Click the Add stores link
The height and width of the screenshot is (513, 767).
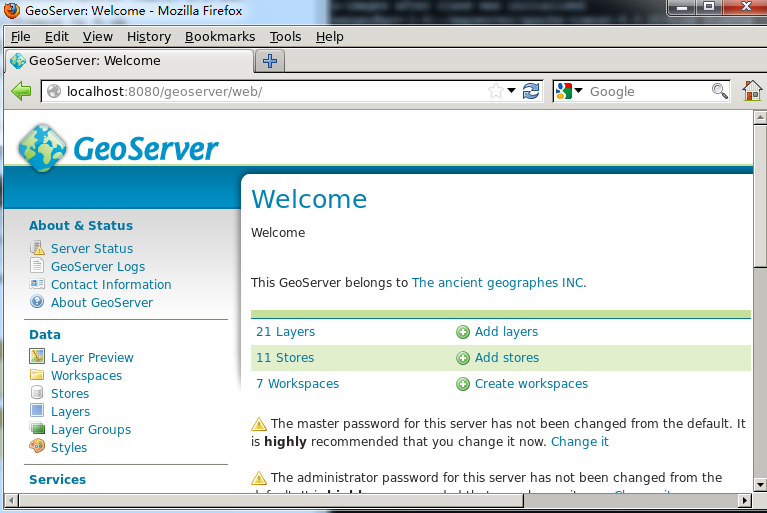(507, 357)
